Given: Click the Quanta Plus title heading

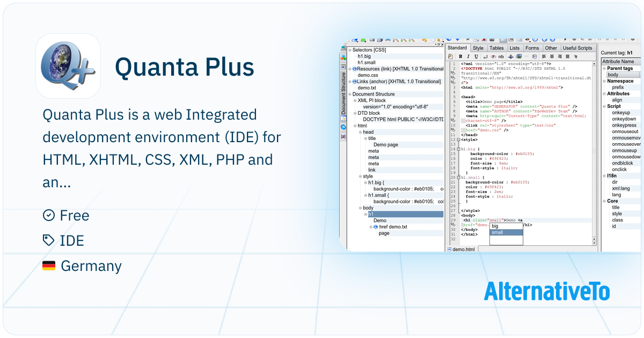Looking at the screenshot, I should coord(184,68).
